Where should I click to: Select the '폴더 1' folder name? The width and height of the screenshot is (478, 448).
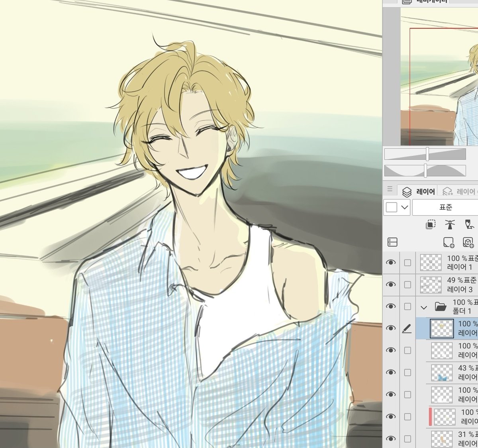point(462,311)
